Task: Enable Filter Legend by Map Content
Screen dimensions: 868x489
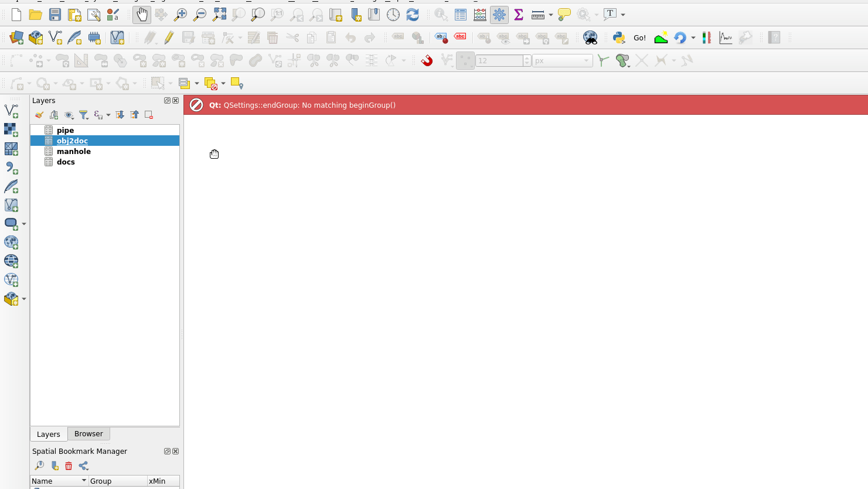Action: click(x=84, y=115)
